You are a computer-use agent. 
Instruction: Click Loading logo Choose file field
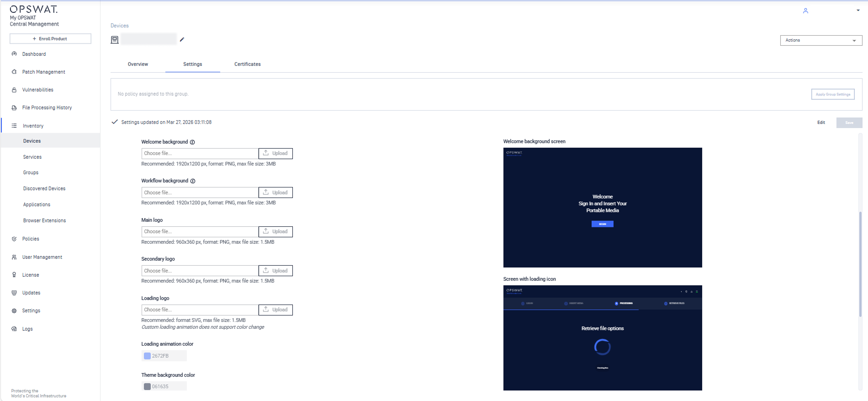pos(200,310)
